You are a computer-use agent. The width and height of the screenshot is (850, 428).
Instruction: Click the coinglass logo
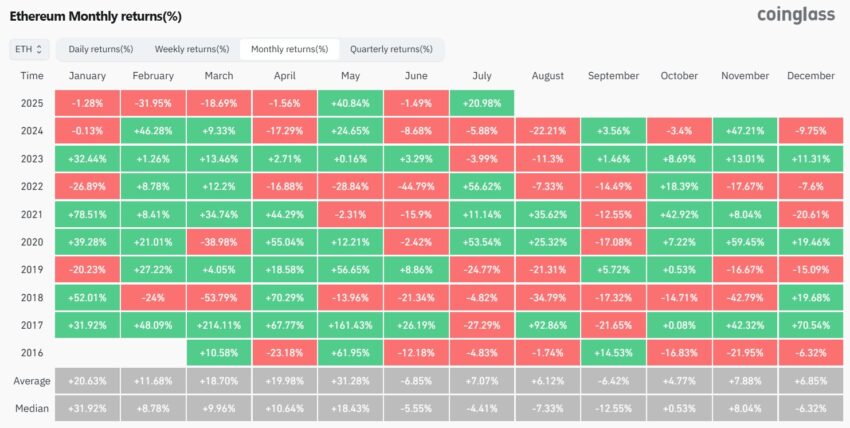[x=796, y=15]
